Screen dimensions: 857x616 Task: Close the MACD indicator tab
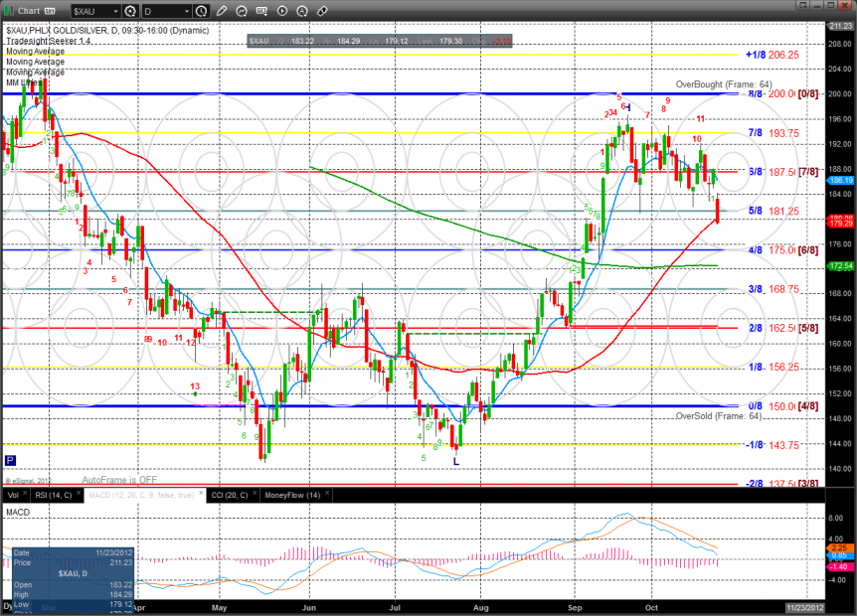click(201, 492)
